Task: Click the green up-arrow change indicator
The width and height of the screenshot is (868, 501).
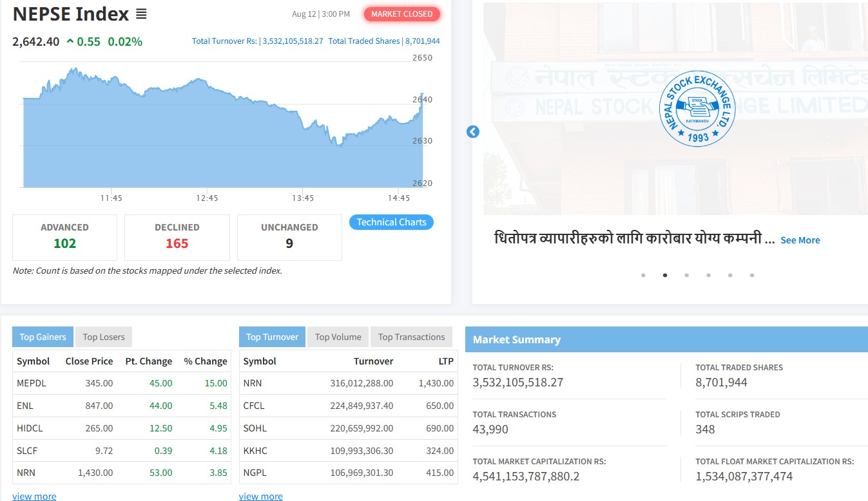Action: [70, 42]
